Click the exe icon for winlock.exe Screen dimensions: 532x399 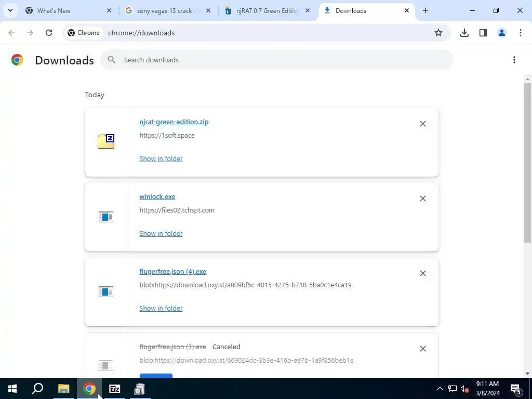pyautogui.click(x=106, y=217)
